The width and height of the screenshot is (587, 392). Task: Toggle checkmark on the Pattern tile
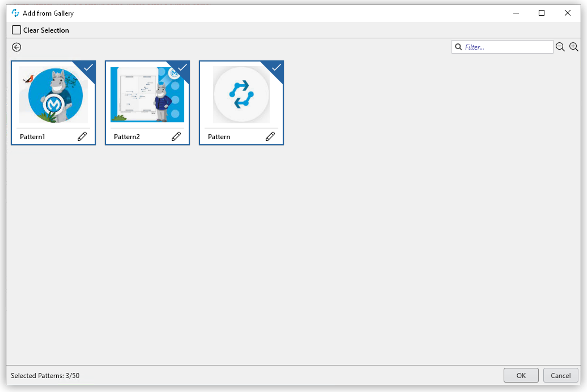[277, 67]
